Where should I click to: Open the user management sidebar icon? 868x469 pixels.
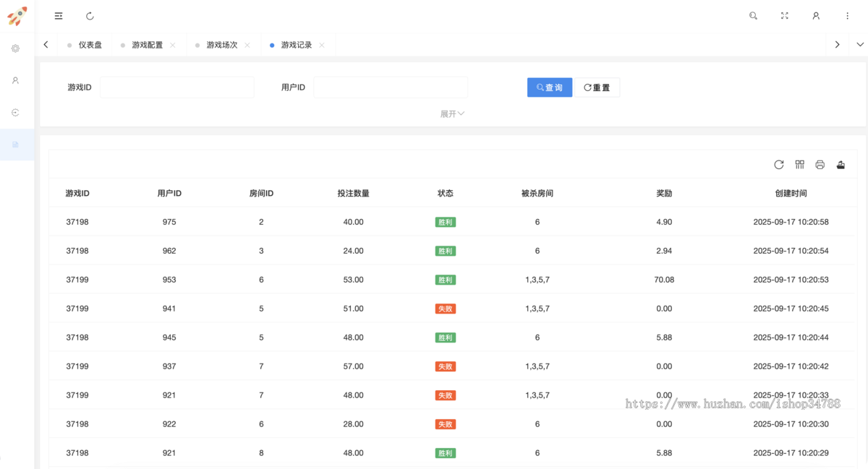pos(15,80)
